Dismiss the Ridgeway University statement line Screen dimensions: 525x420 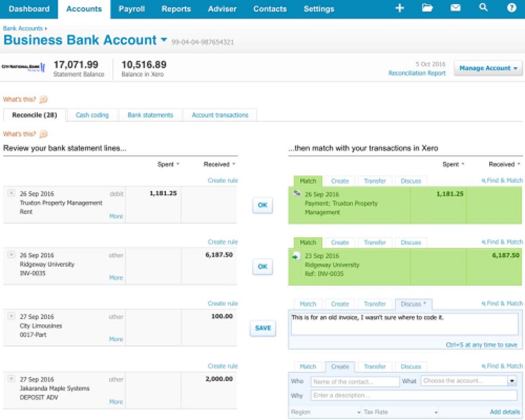click(x=11, y=255)
